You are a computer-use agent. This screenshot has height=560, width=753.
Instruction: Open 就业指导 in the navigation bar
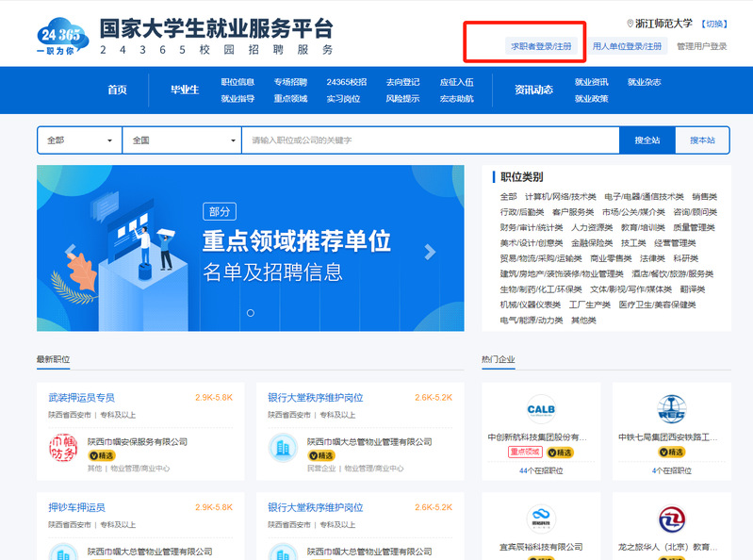click(x=237, y=99)
